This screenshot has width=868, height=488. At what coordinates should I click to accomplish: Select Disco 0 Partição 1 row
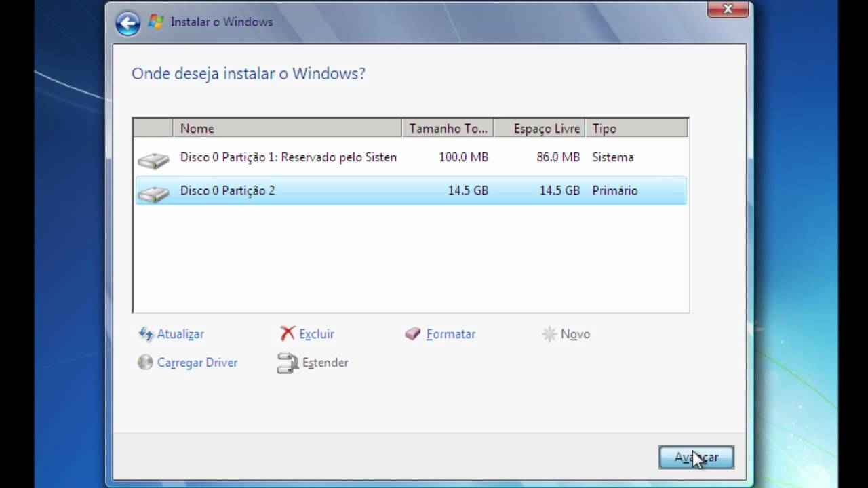pos(411,157)
